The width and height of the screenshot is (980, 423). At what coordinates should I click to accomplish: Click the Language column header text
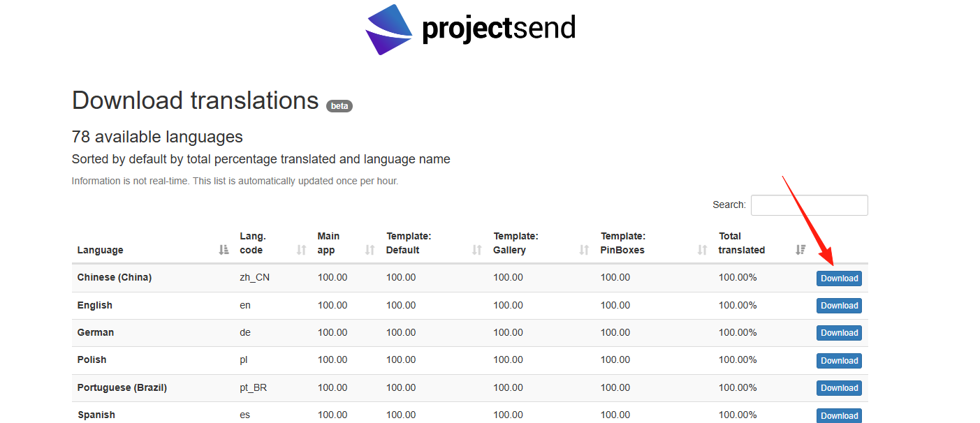click(x=100, y=250)
